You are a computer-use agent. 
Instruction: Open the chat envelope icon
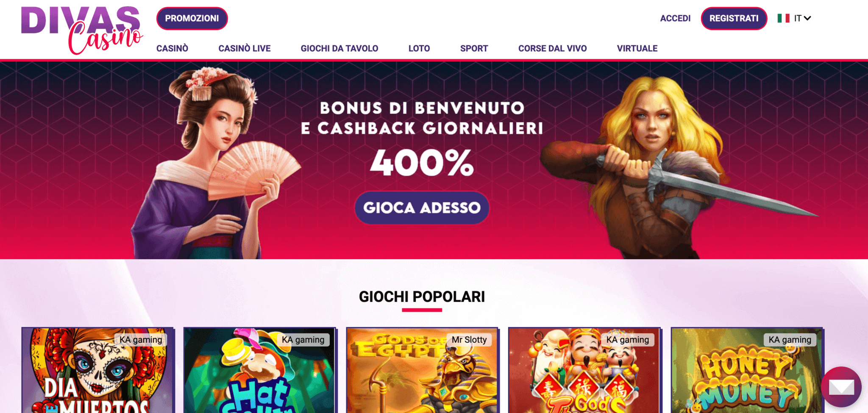841,387
